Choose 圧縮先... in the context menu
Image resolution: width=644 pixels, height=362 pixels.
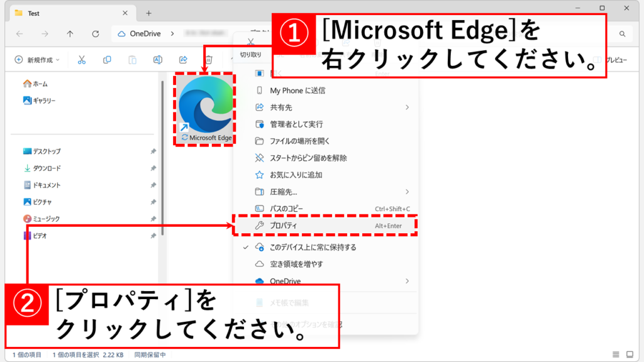click(326, 192)
